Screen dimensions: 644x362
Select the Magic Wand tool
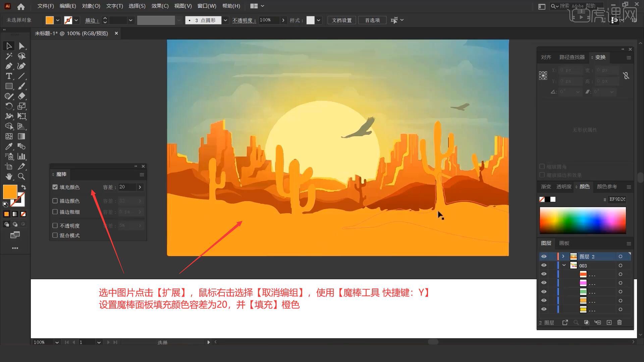point(8,56)
